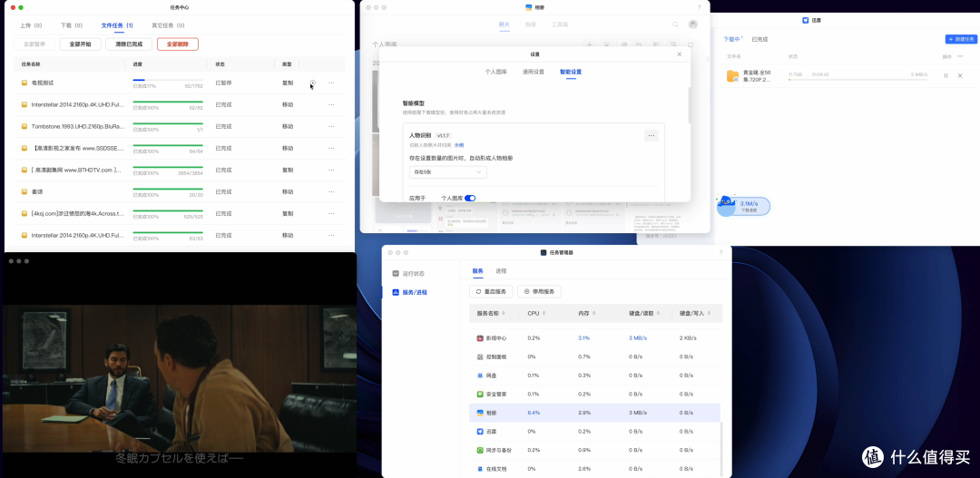Open the search icon in the 相册 window

point(676,24)
